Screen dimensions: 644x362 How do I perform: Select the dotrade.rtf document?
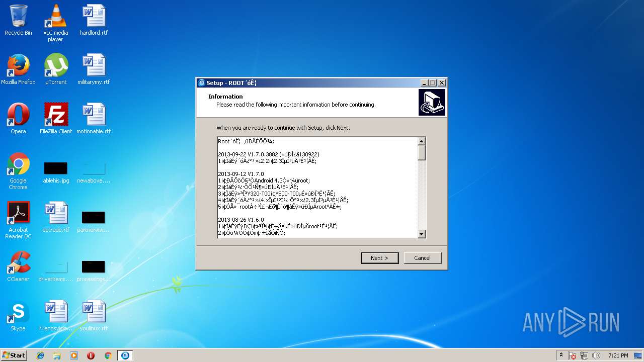56,217
